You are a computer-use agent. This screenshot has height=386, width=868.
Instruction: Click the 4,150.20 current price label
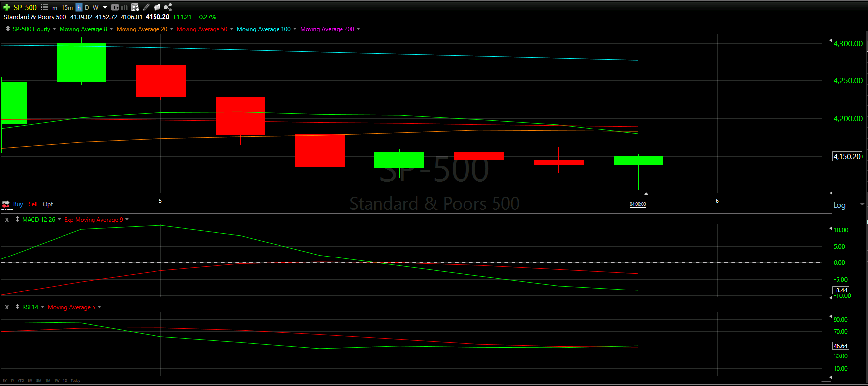pos(847,156)
